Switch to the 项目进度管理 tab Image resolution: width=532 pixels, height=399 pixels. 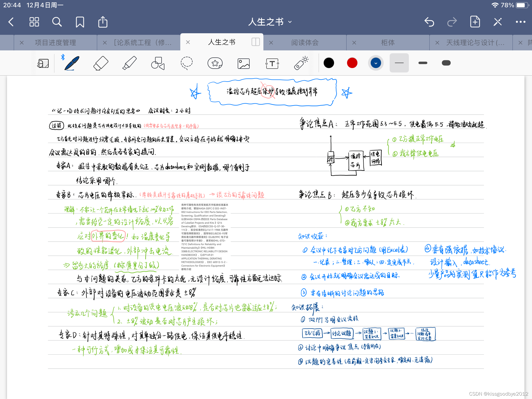click(x=55, y=43)
